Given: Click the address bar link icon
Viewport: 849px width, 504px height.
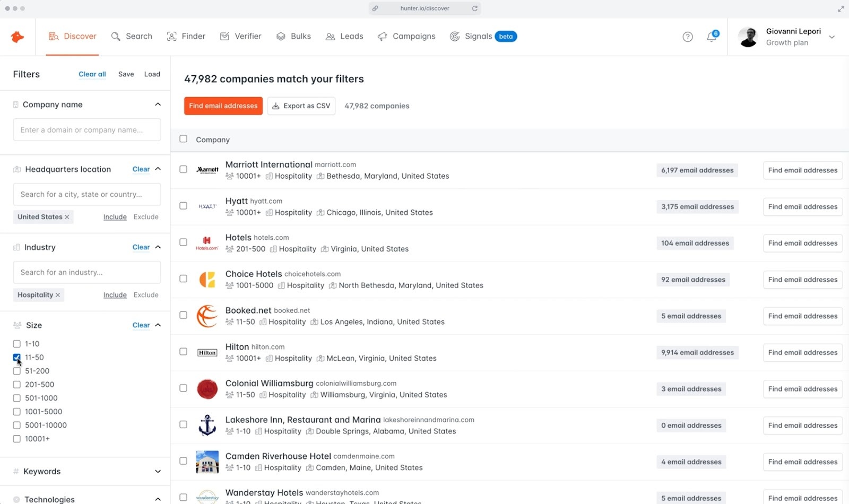Looking at the screenshot, I should [x=375, y=8].
